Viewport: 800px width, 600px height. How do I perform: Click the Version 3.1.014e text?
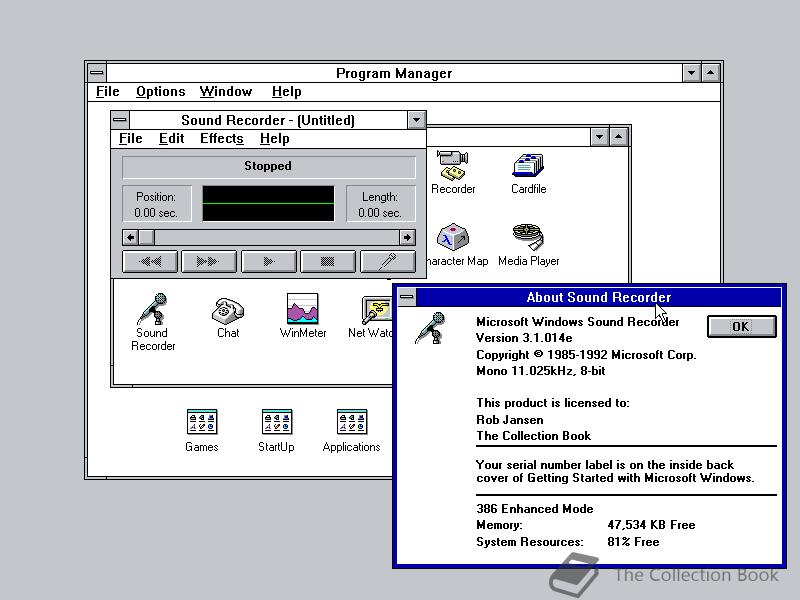click(x=524, y=338)
